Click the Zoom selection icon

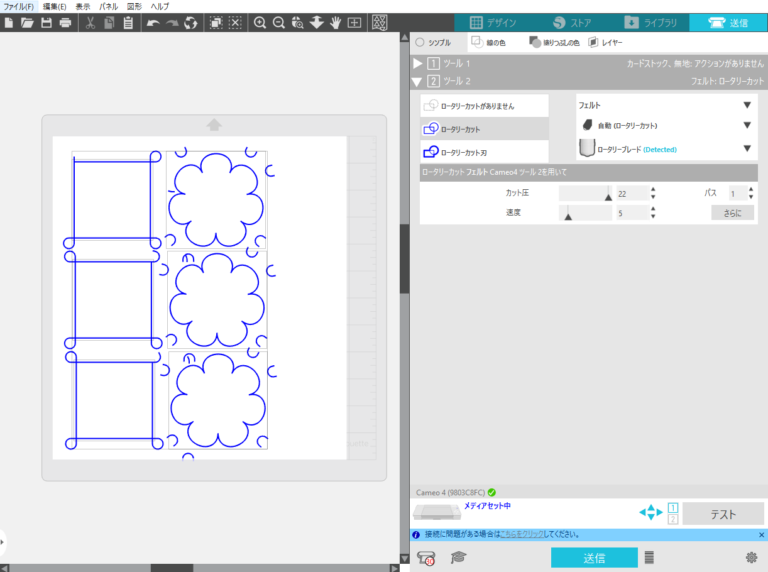pos(298,23)
